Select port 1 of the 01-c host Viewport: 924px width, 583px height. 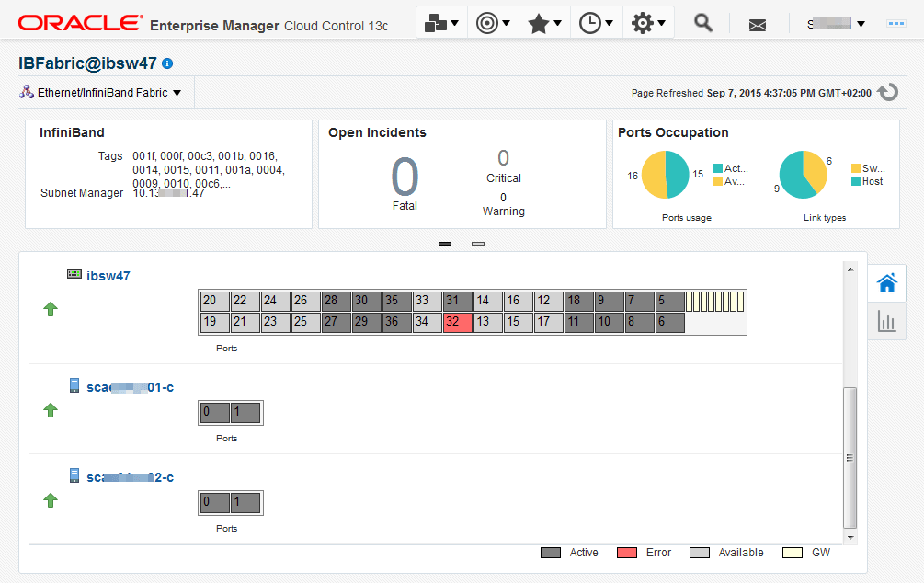(x=245, y=413)
